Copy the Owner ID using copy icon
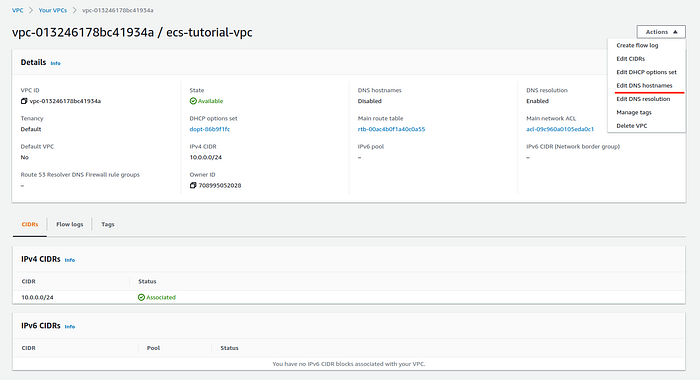This screenshot has height=380, width=700. (x=193, y=185)
